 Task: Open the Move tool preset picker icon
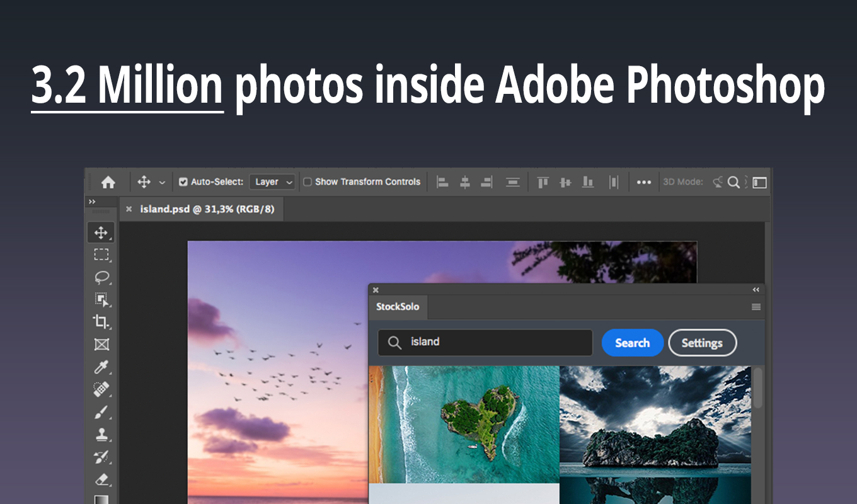tap(144, 182)
